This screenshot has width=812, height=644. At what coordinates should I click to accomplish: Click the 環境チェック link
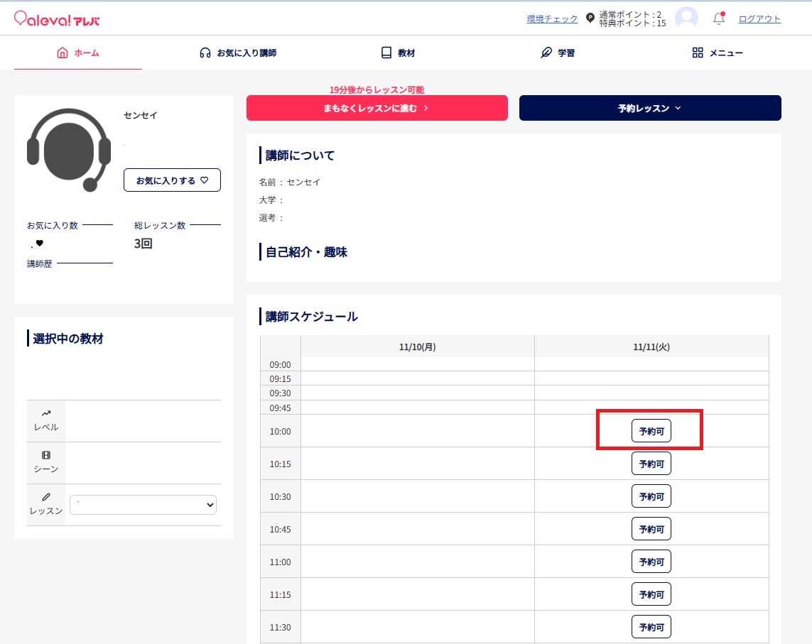pos(552,19)
